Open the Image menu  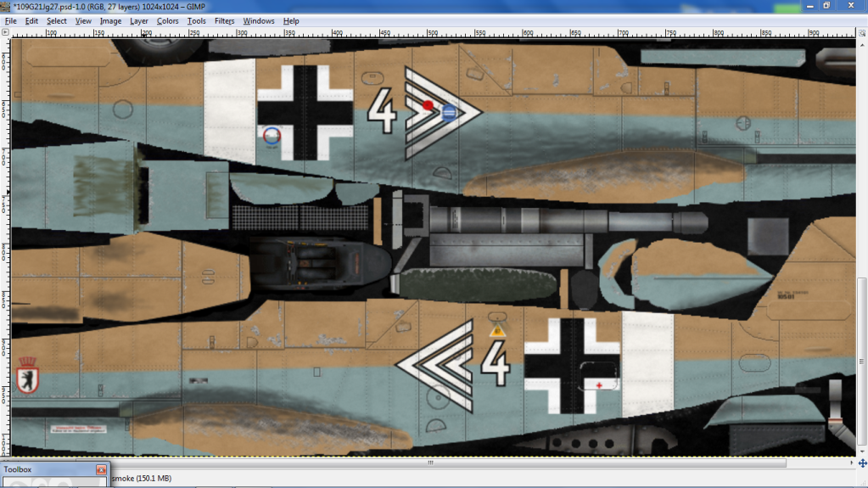[x=110, y=21]
